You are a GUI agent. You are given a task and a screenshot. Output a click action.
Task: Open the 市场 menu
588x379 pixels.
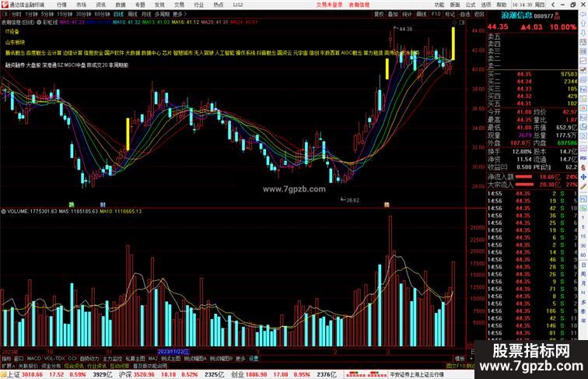tap(81, 5)
